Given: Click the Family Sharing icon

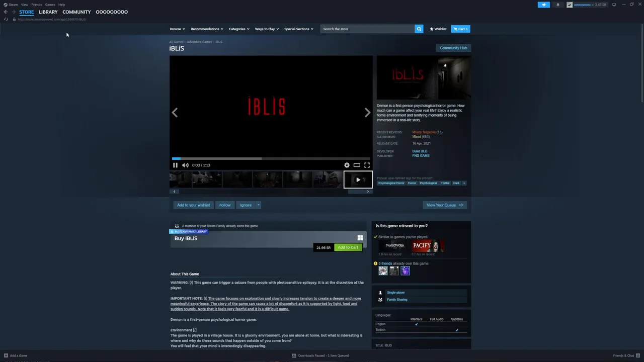Looking at the screenshot, I should tap(380, 300).
